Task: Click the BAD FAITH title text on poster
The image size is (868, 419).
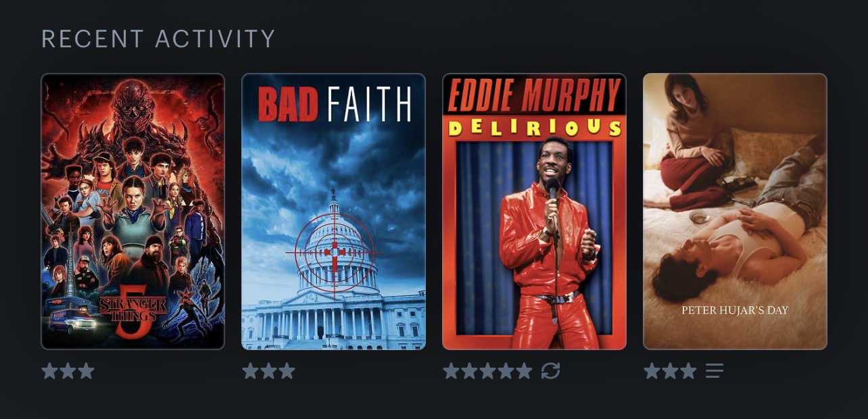Action: (x=335, y=104)
